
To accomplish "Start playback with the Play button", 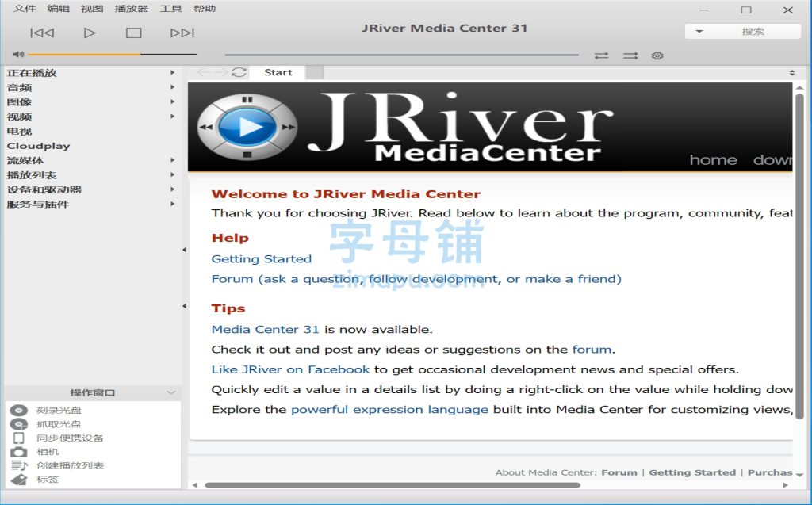I will tap(90, 33).
